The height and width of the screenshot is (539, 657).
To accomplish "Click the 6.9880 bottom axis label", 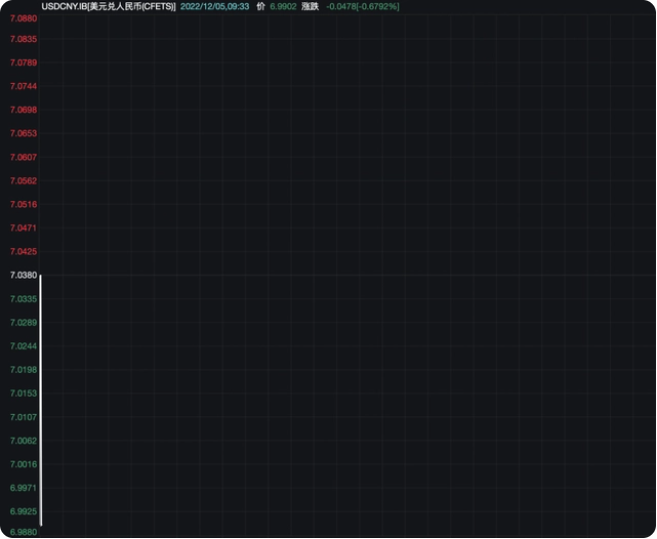I will pos(23,532).
